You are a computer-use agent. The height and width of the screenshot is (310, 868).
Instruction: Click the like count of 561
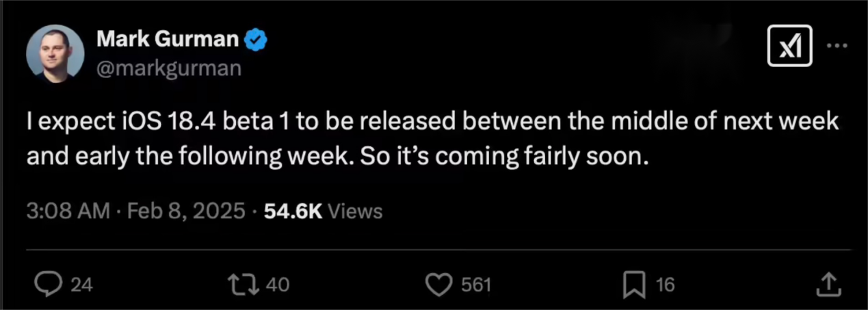(476, 285)
